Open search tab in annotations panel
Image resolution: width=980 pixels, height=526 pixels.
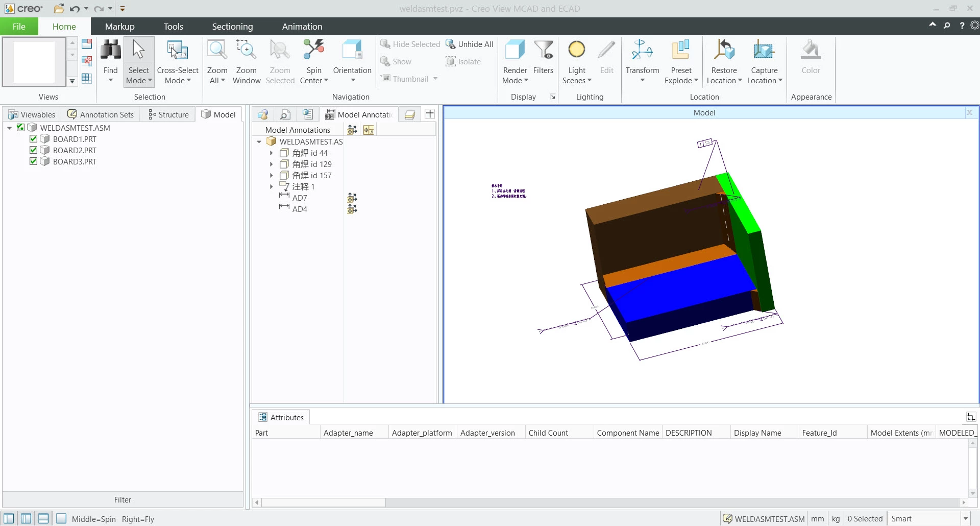pos(285,114)
